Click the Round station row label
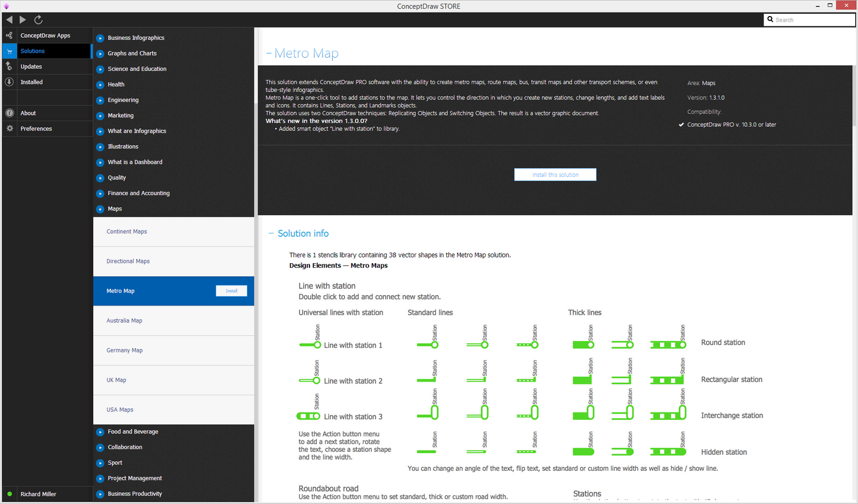858x504 pixels. coord(723,343)
